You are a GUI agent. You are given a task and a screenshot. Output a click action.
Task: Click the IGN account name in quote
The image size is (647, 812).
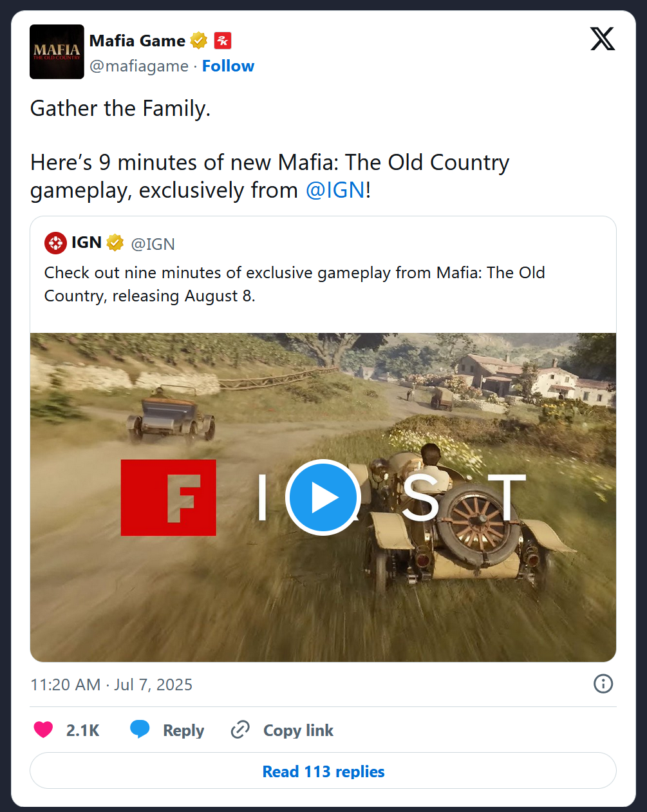pos(86,243)
